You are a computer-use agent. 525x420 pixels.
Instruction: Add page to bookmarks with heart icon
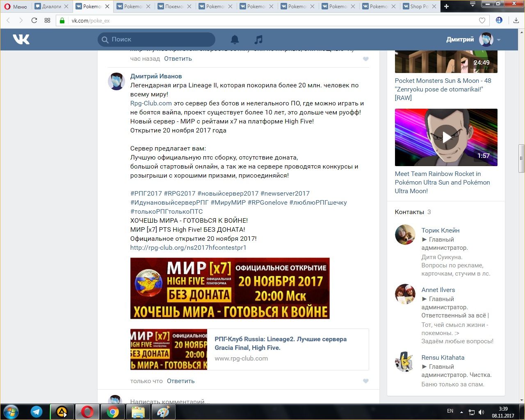[x=482, y=21]
